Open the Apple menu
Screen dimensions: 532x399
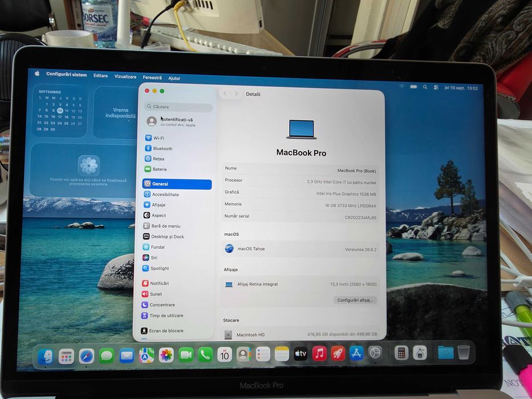pos(37,74)
